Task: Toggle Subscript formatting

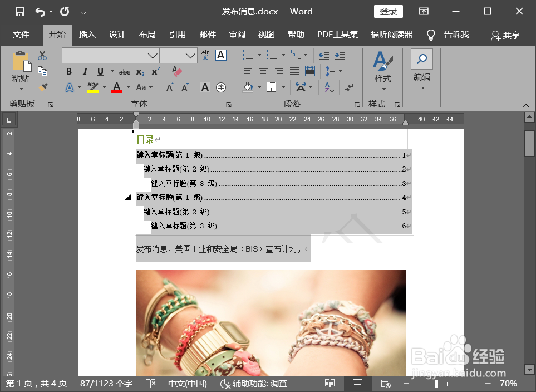Action: 140,72
